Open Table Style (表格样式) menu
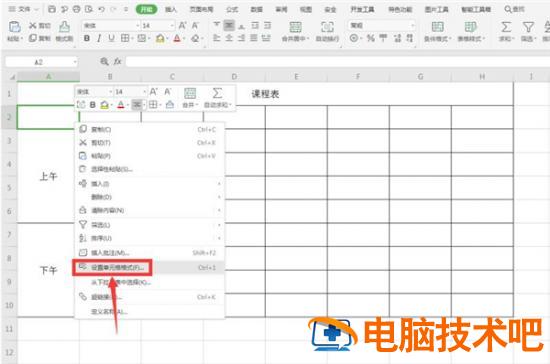The image size is (550, 364). click(470, 31)
